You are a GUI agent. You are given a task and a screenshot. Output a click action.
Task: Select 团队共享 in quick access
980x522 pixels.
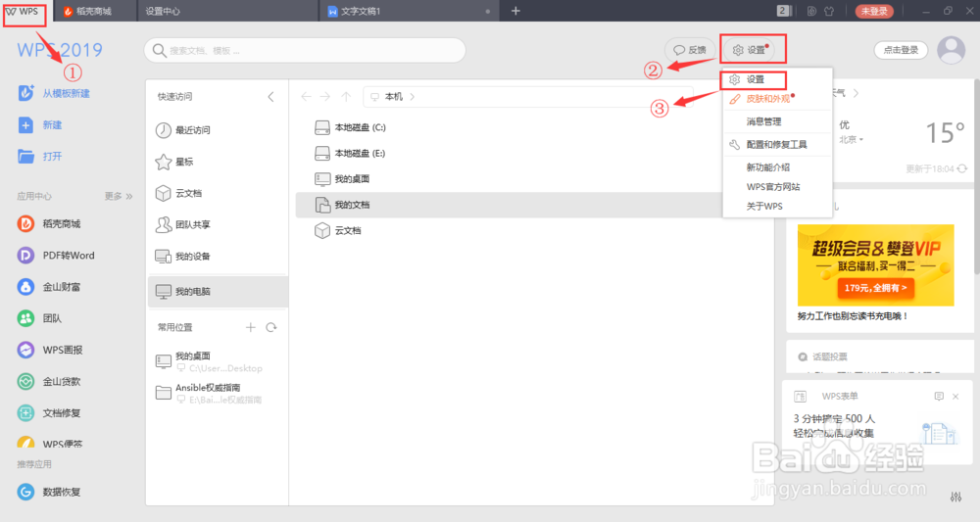tap(182, 225)
